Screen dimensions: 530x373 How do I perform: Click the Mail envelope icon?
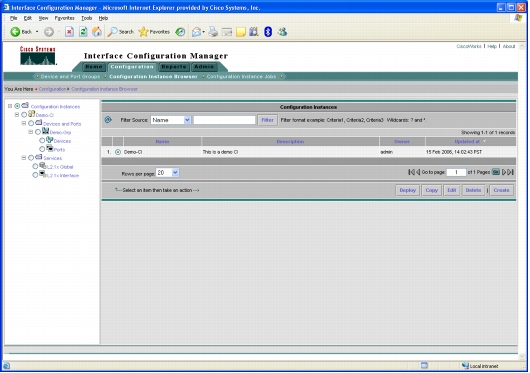point(196,32)
